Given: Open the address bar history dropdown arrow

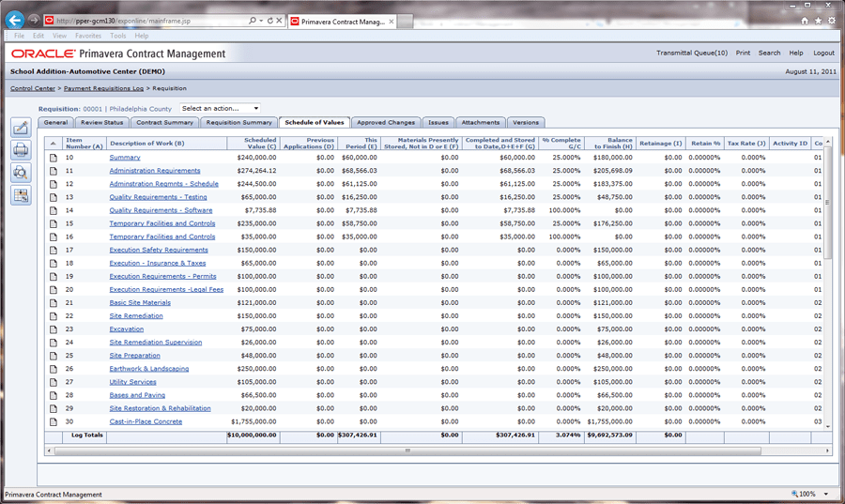Looking at the screenshot, I should click(261, 21).
